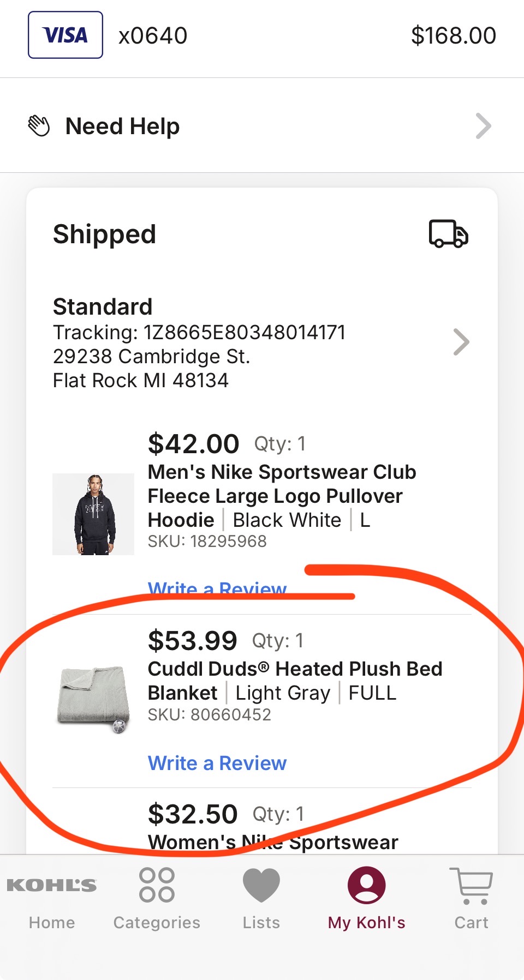Tap the tracking number 1Z8665E80348014171
The height and width of the screenshot is (980, 524).
245,332
